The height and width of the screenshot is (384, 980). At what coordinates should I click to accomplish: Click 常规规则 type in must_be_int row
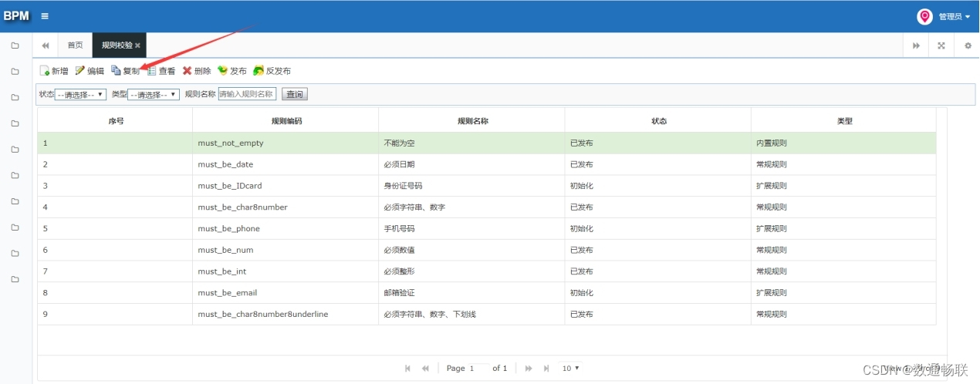click(x=772, y=271)
